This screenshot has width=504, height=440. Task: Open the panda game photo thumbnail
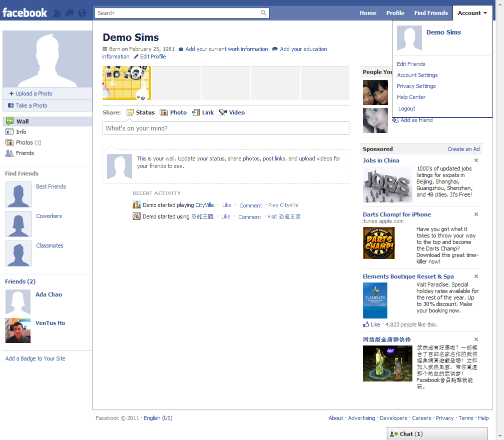click(x=127, y=83)
